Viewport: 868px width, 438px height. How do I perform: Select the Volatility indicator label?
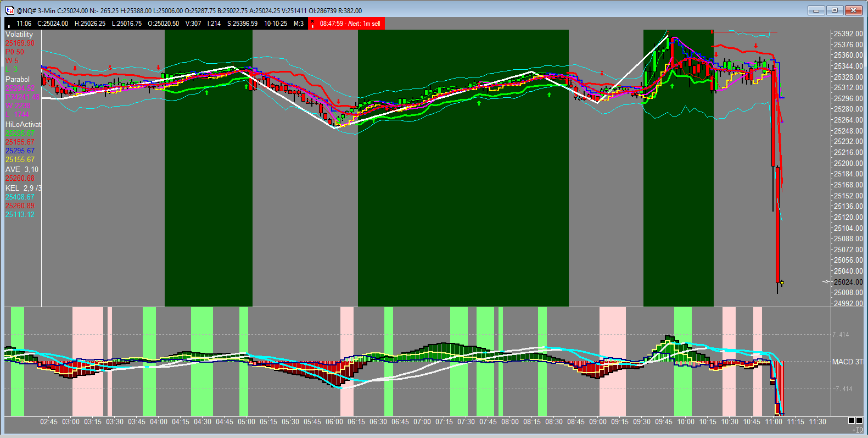click(19, 34)
